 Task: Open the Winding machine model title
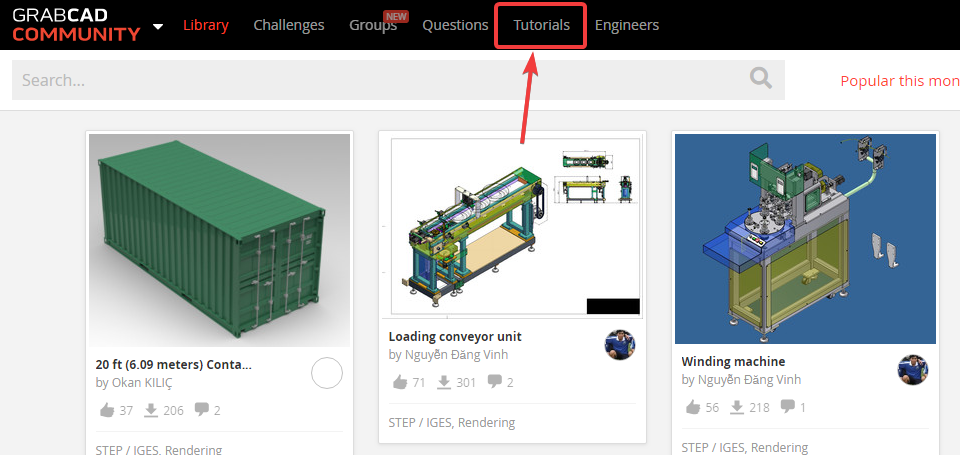tap(733, 361)
